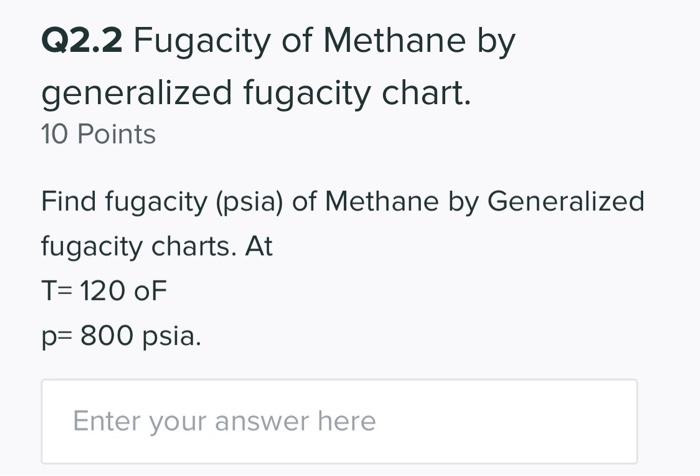The image size is (700, 476).
Task: Click "generalized" in the heading's second line
Action: [x=135, y=93]
